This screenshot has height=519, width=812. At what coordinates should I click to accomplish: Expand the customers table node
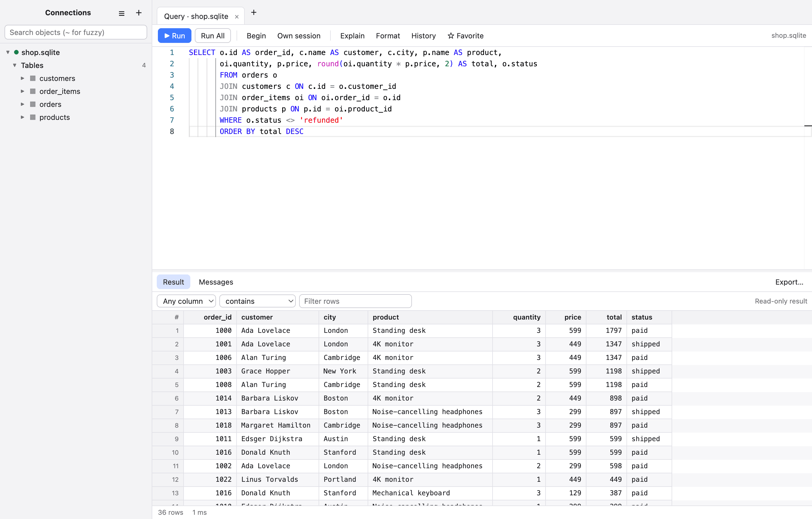tap(22, 78)
